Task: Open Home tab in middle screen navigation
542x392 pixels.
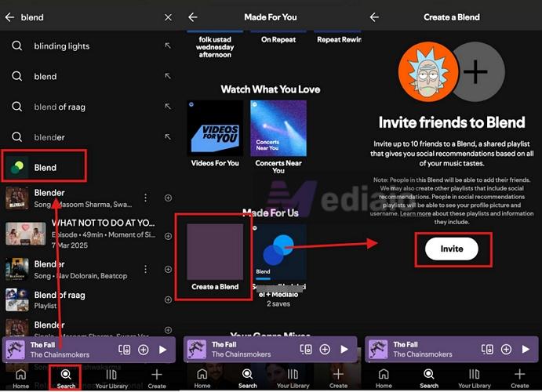Action: 202,378
